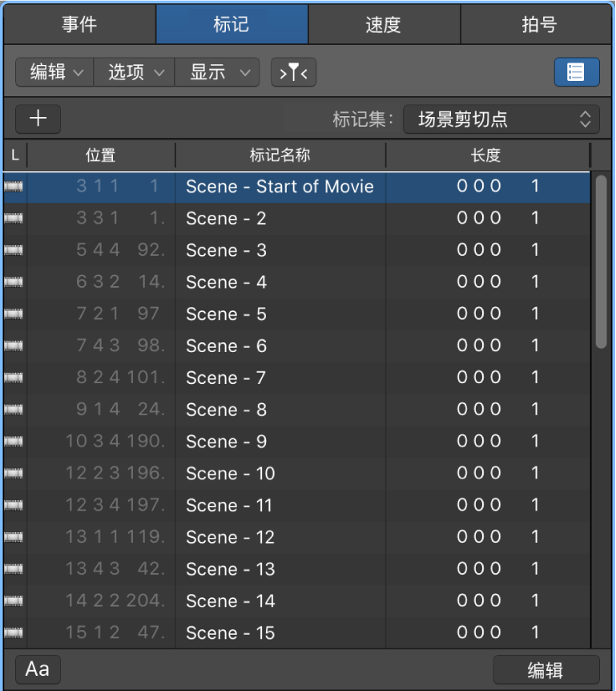This screenshot has width=616, height=691.
Task: Click the 标记名称 column header
Action: (x=280, y=155)
